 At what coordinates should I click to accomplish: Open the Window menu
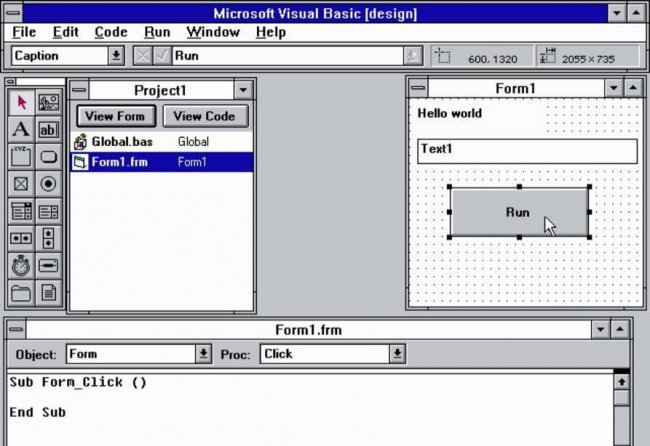pos(213,32)
